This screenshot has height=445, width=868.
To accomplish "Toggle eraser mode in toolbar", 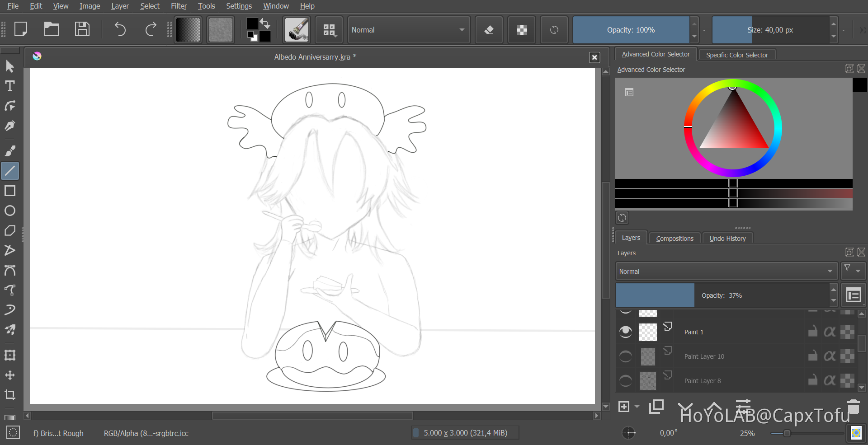I will [489, 30].
